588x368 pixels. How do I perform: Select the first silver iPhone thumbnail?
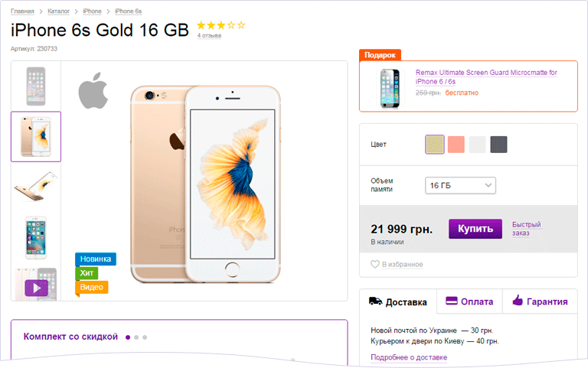coord(36,85)
